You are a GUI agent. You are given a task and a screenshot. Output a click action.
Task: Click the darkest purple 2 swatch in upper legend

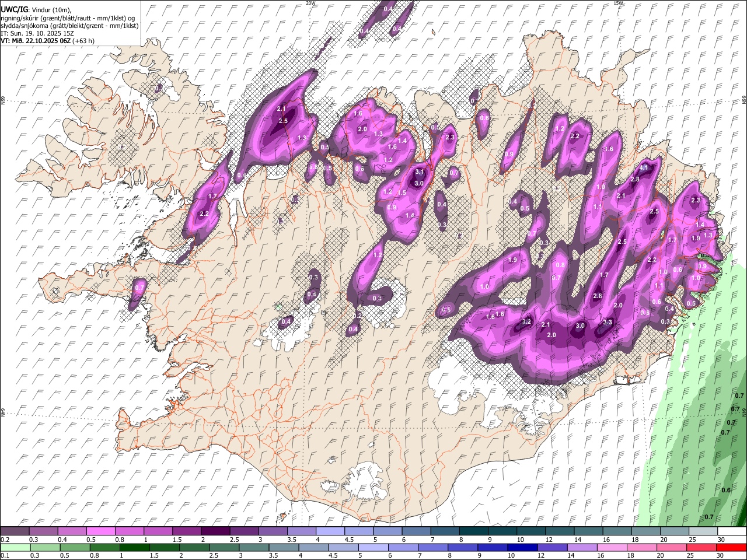[x=217, y=531]
